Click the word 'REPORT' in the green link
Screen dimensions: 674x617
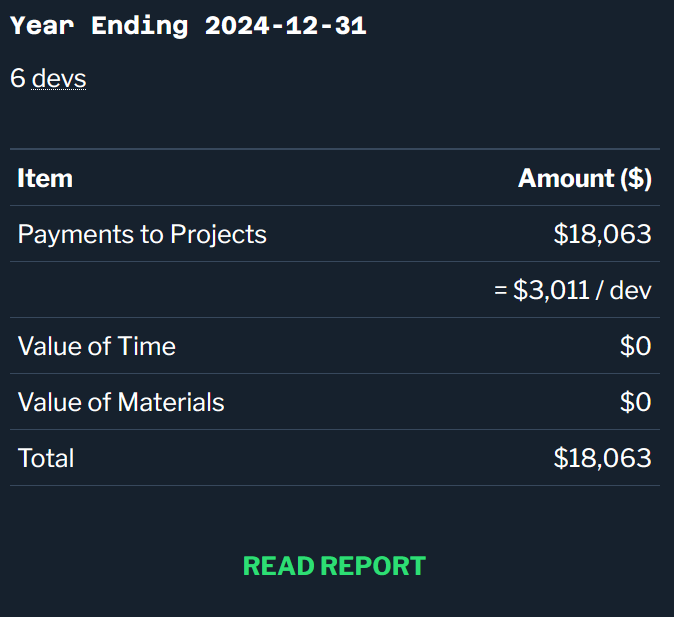coord(373,566)
